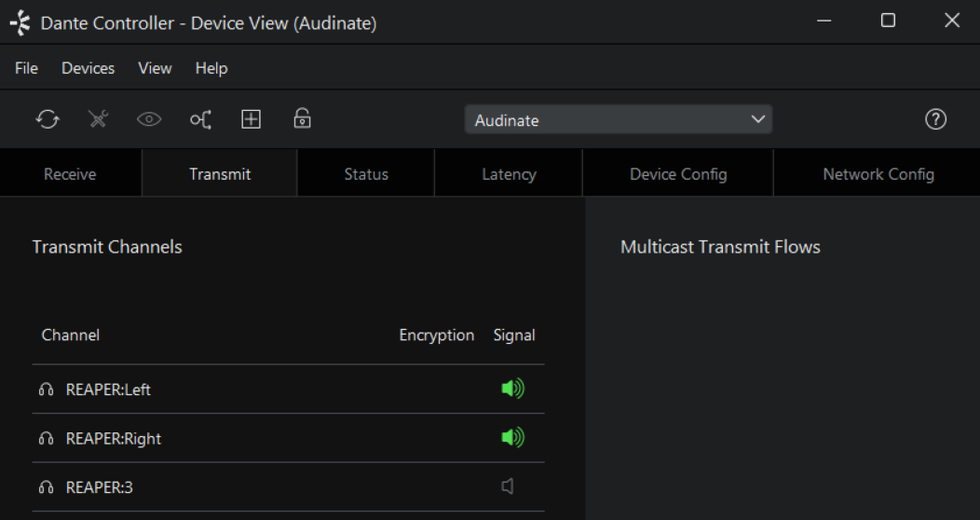This screenshot has height=520, width=980.
Task: Click the grey signal speaker for REAPER:3
Action: point(508,486)
